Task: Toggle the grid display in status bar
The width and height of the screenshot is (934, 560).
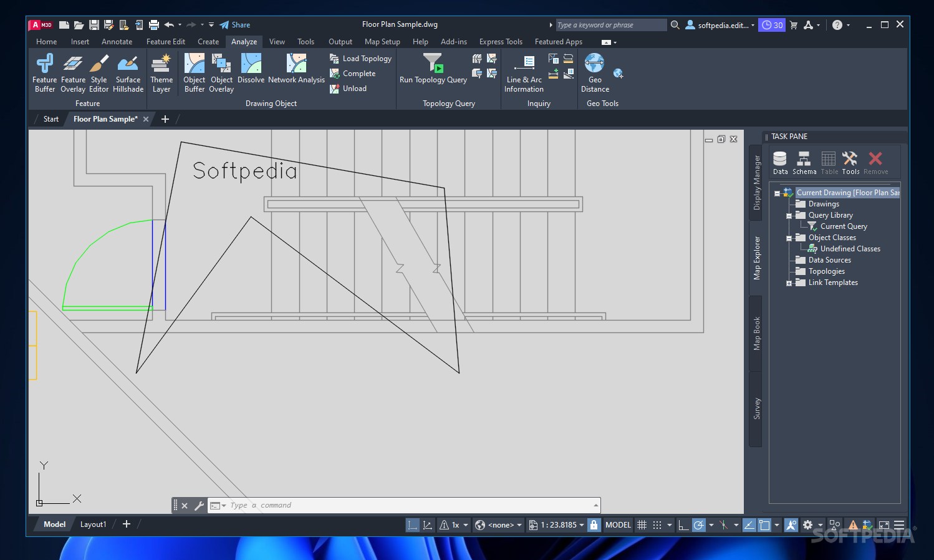Action: [642, 525]
